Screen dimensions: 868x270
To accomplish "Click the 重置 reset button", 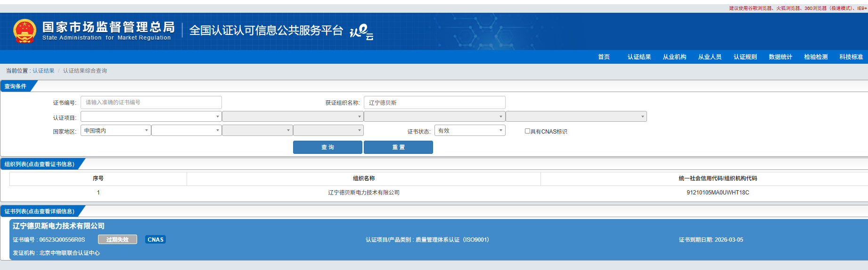I will (398, 147).
